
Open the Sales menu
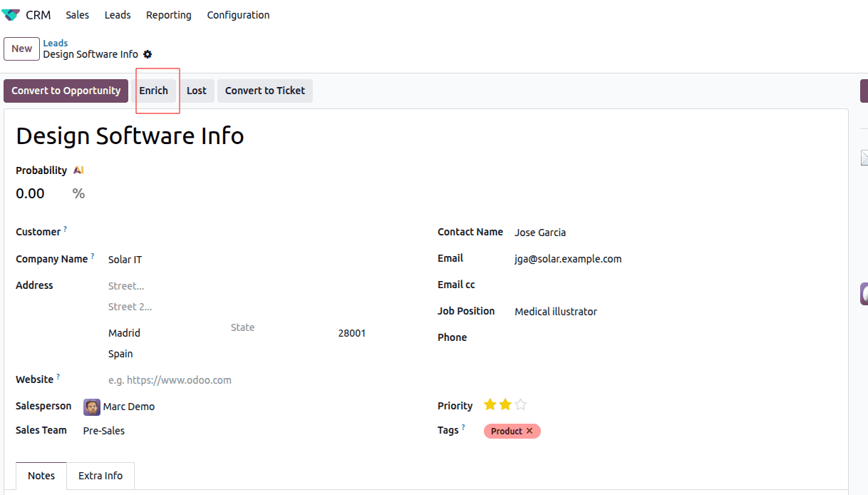(x=77, y=15)
